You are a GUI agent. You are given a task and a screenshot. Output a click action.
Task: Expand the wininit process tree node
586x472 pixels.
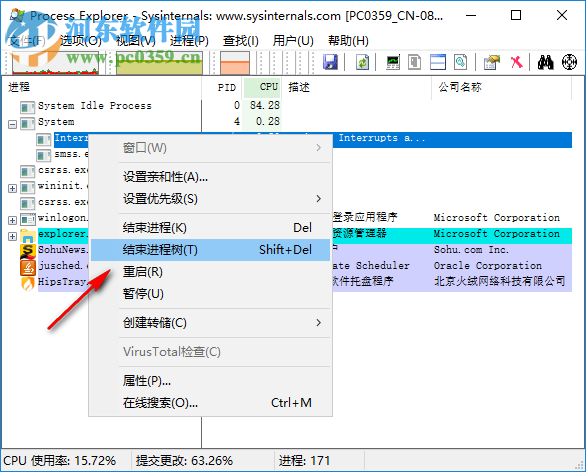(x=12, y=188)
